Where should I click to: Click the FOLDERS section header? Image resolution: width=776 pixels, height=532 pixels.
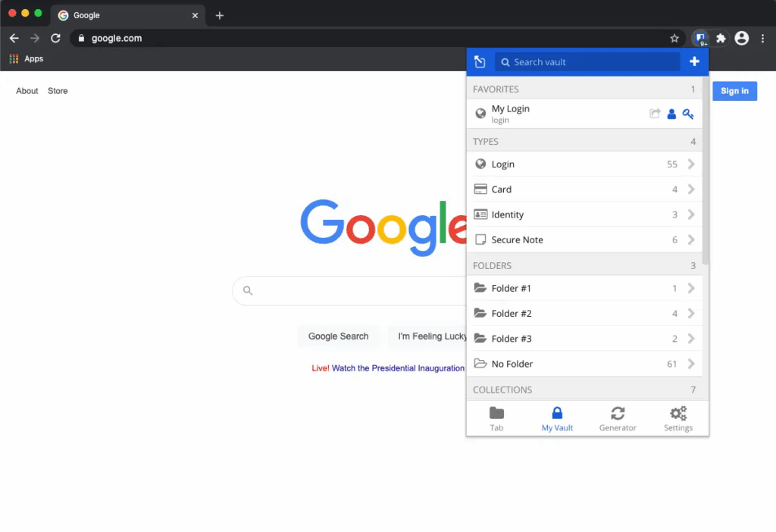[584, 265]
